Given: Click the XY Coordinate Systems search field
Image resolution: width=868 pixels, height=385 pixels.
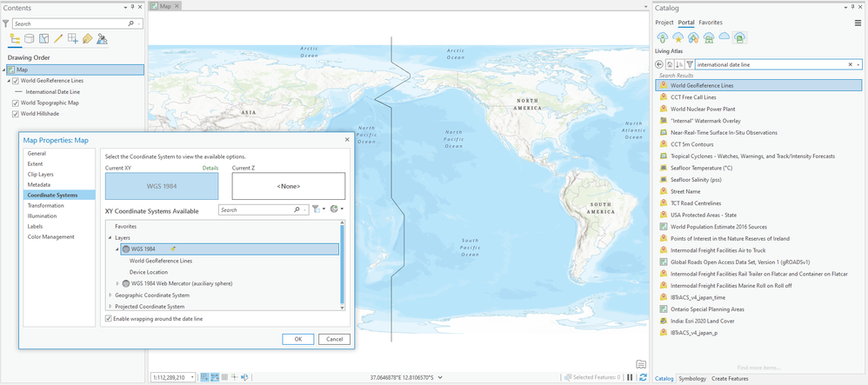Looking at the screenshot, I should tap(257, 210).
